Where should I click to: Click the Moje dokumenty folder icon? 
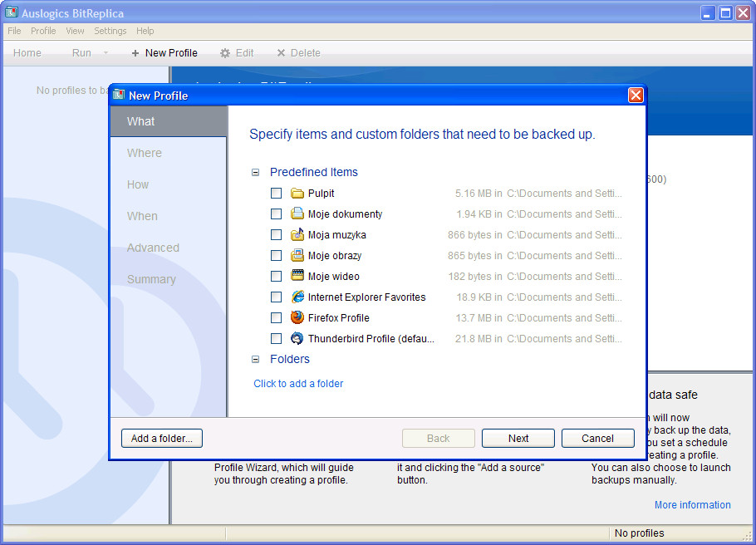point(297,214)
